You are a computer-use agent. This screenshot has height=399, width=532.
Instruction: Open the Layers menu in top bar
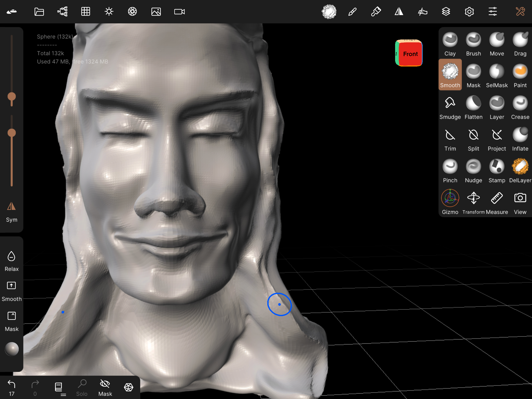(x=446, y=12)
